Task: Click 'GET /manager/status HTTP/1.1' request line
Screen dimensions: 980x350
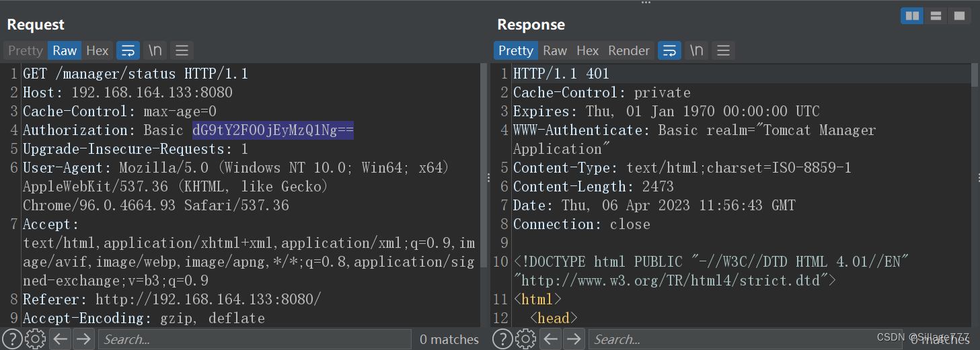Action: click(135, 74)
